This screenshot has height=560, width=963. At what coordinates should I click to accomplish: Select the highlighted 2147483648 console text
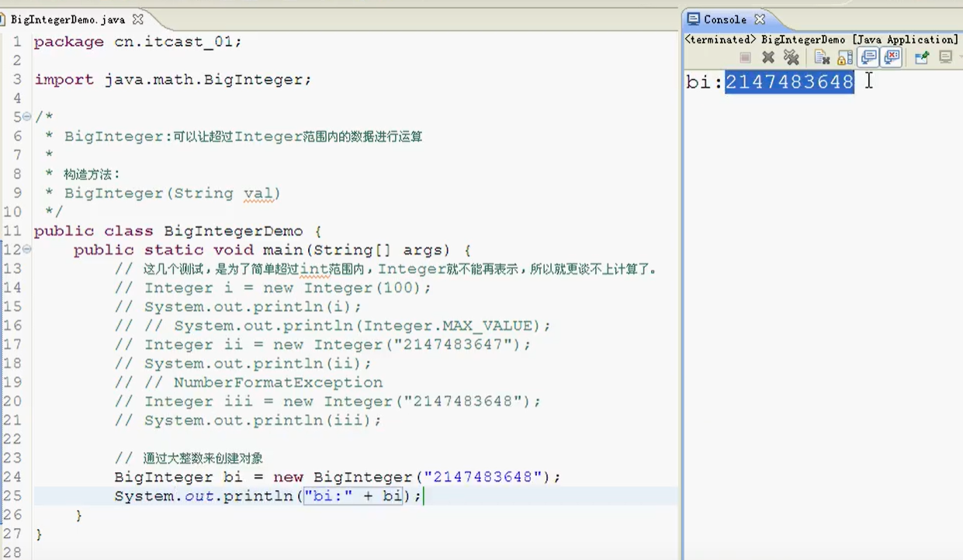coord(788,81)
